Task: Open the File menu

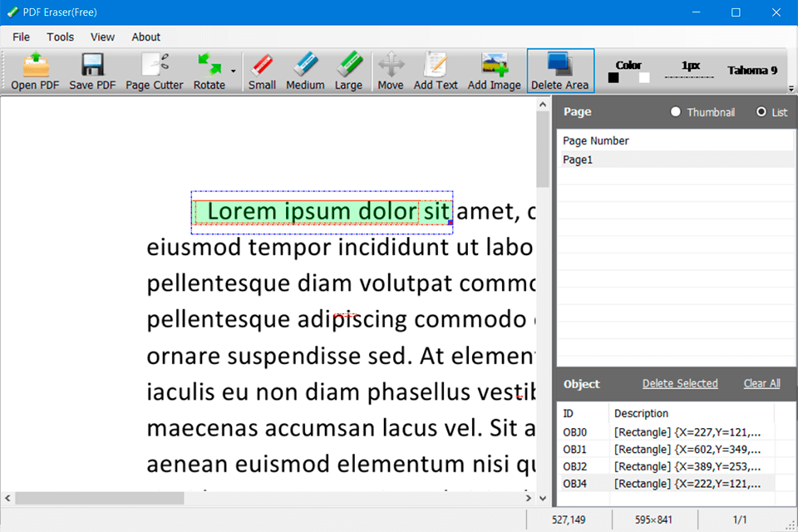Action: 21,37
